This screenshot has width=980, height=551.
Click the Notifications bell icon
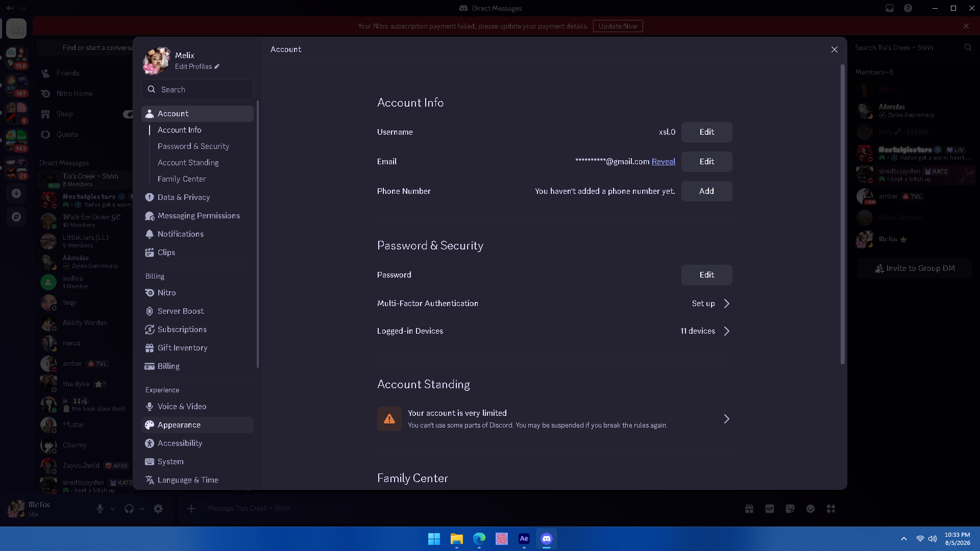[x=150, y=234]
